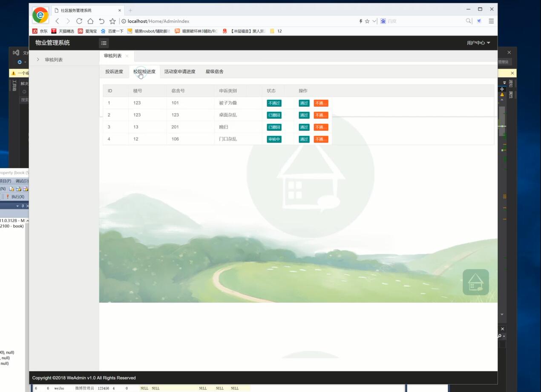The width and height of the screenshot is (541, 392).
Task: Click the lightning speed mode icon
Action: tap(361, 21)
